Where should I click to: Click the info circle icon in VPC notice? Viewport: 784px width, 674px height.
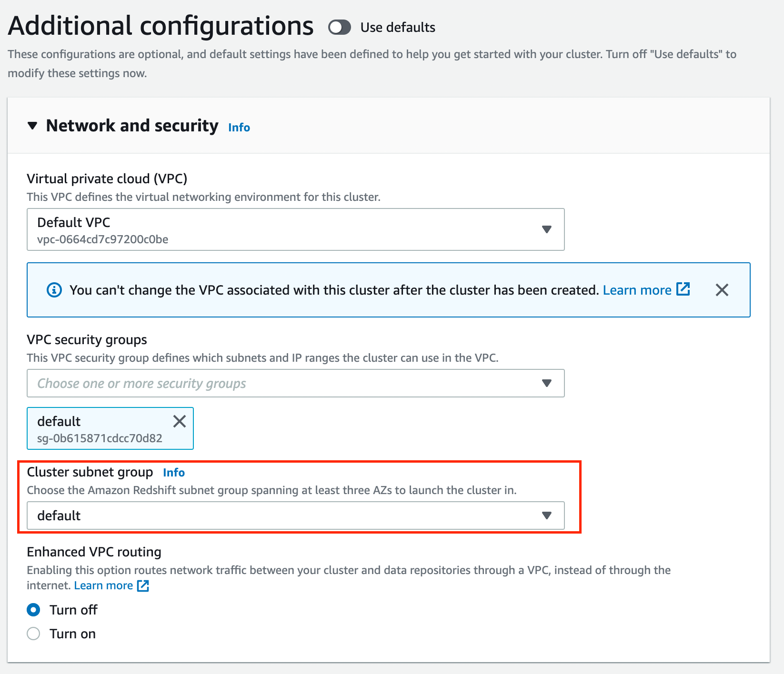click(54, 290)
